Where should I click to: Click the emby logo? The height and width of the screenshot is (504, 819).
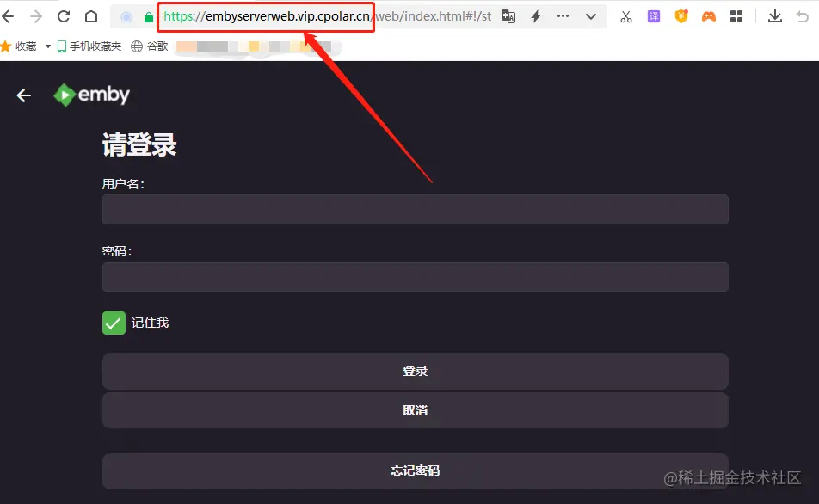tap(91, 95)
